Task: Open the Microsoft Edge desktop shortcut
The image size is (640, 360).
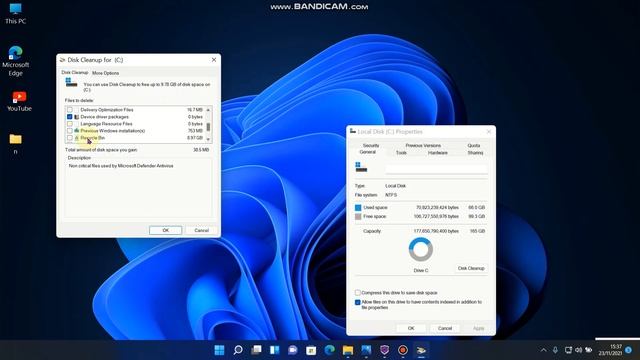Action: 16,61
